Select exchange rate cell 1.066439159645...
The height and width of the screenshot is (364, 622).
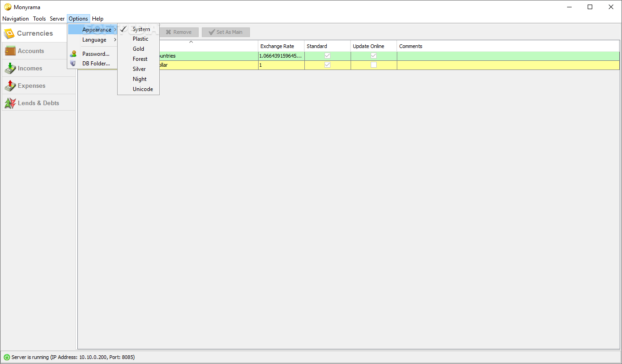click(x=281, y=56)
